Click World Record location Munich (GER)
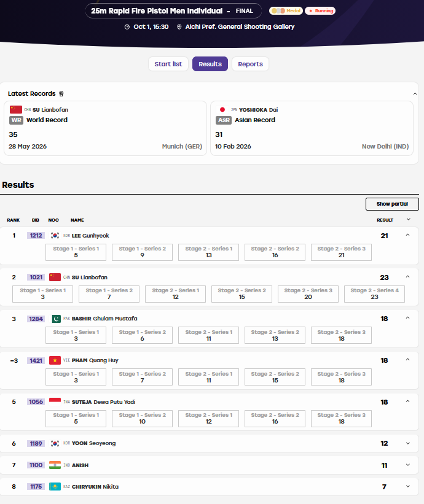This screenshot has height=504, width=424. 182,147
